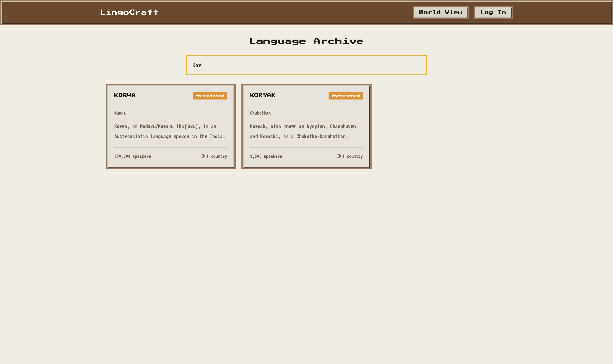Click the globe icon on Koryak card
Screen dimensions: 613x364
point(338,156)
